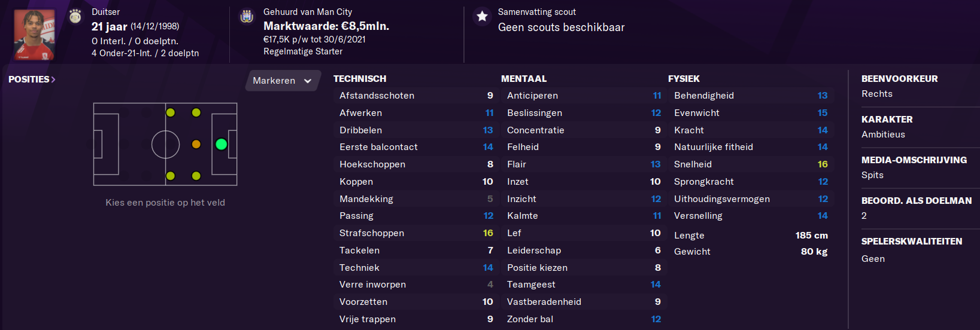This screenshot has width=980, height=330.
Task: Click the German national team crest icon
Action: pyautogui.click(x=75, y=16)
